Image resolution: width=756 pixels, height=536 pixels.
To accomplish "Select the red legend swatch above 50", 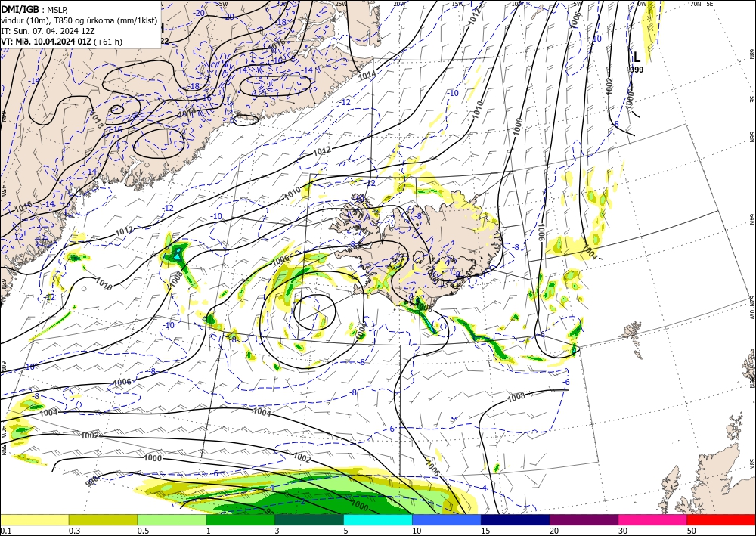I will point(721,519).
